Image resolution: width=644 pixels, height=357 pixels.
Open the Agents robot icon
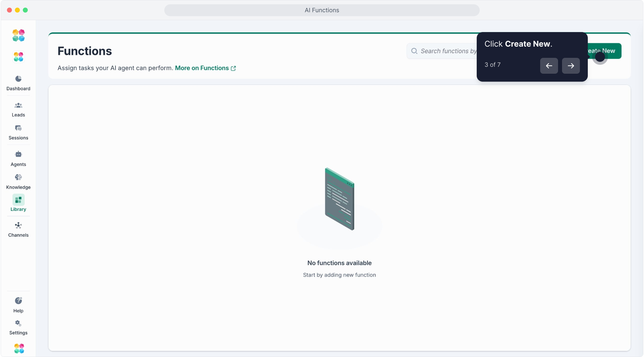coord(19,154)
